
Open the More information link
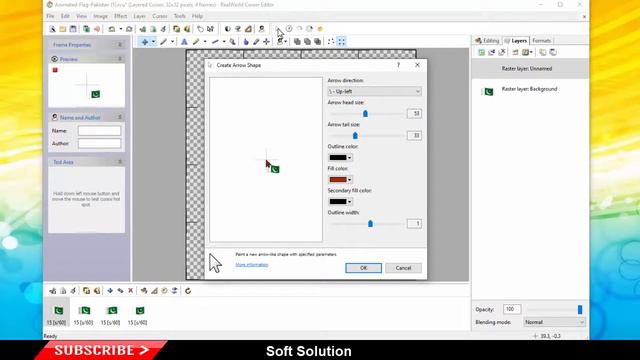(x=252, y=265)
